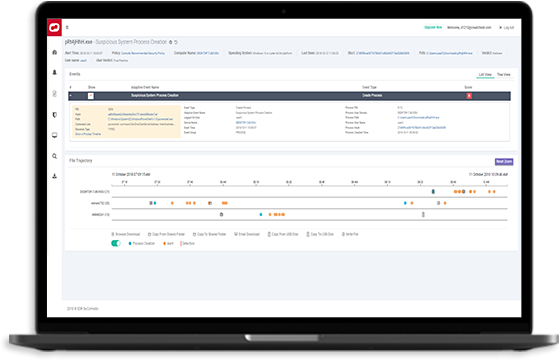Open Process Path link in event details
Viewport: 560px width, 361px height.
pyautogui.click(x=418, y=117)
